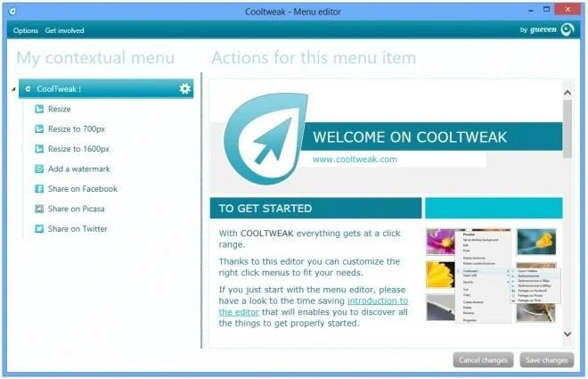Collapse the CoolTweak ! tree node arrow
The width and height of the screenshot is (588, 379).
13,89
